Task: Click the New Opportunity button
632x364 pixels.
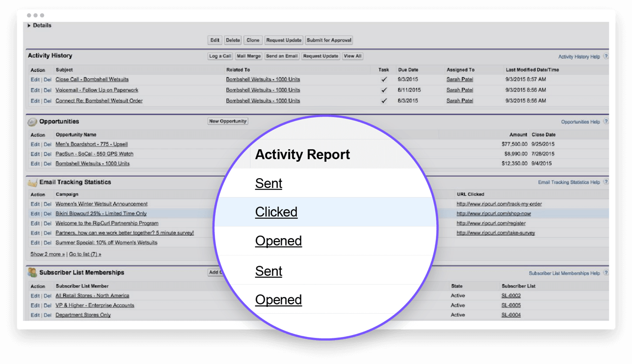Action: (228, 121)
